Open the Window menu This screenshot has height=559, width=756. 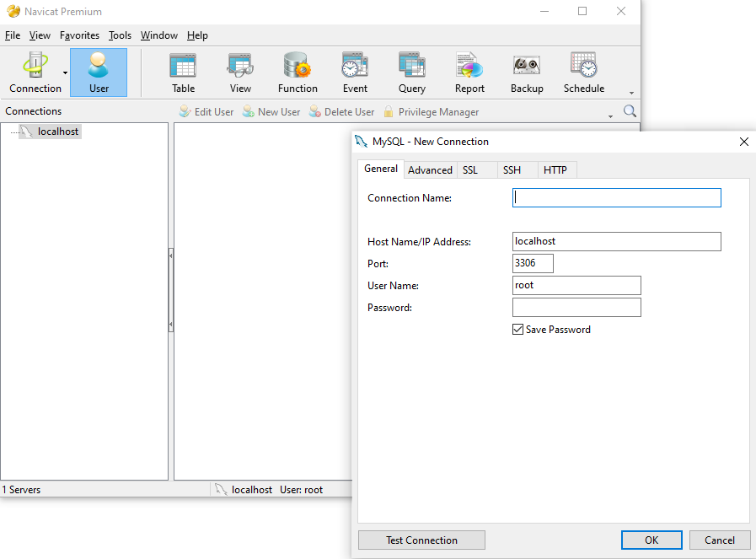click(x=159, y=35)
